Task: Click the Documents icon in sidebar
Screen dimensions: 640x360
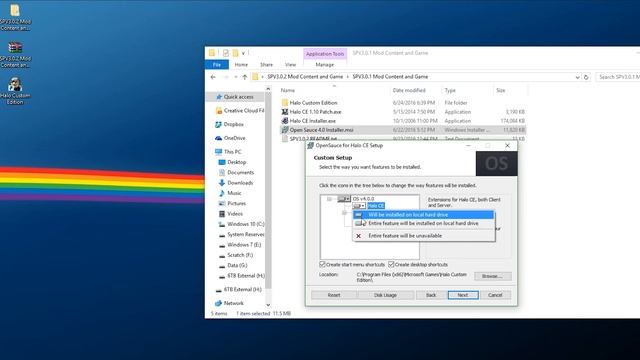Action: (222, 173)
